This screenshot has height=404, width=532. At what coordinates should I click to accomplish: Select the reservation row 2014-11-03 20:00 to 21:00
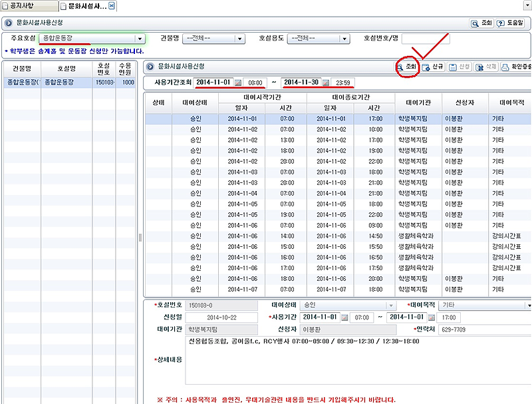(338, 182)
